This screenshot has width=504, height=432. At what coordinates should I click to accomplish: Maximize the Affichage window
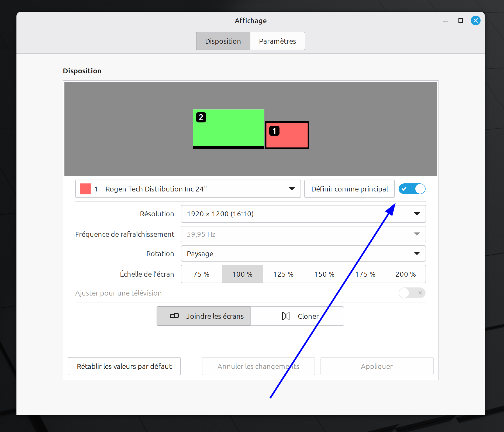tap(460, 20)
